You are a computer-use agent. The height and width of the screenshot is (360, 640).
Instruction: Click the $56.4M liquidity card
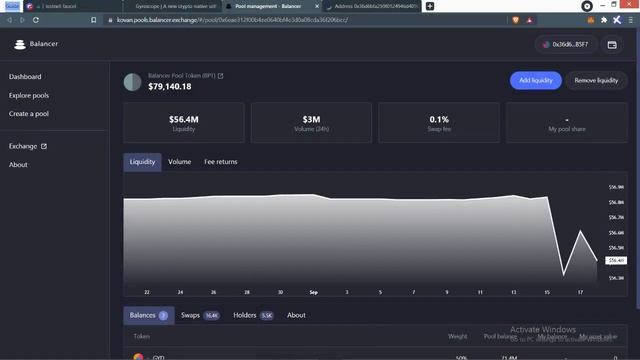[x=184, y=123]
